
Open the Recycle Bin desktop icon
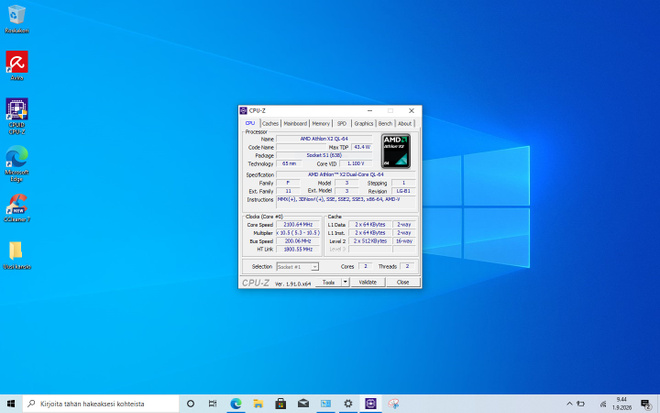[17, 19]
